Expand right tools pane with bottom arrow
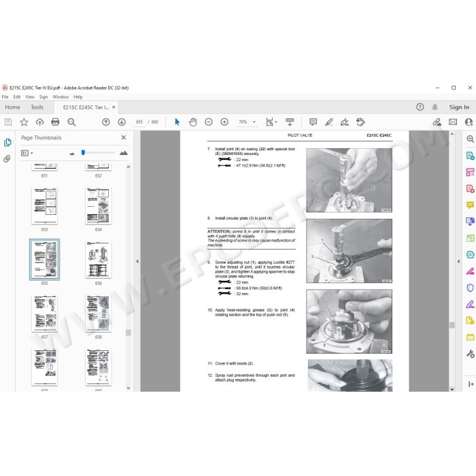 (471, 384)
